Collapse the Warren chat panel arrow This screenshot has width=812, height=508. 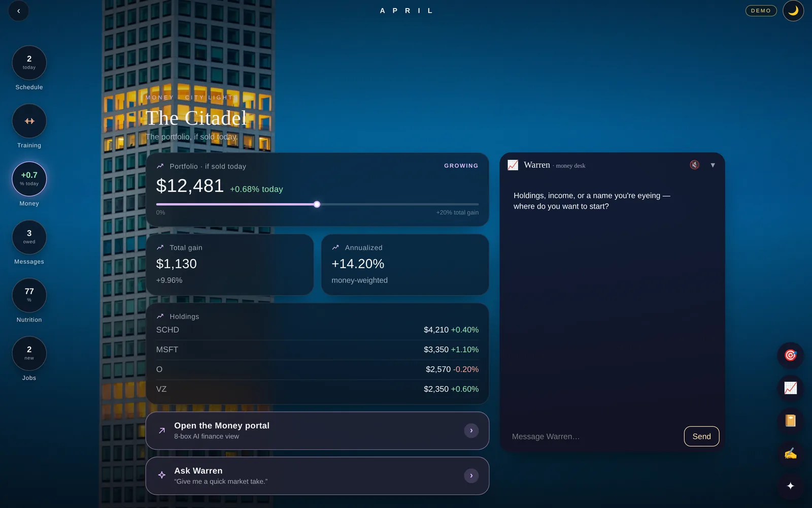click(x=713, y=165)
